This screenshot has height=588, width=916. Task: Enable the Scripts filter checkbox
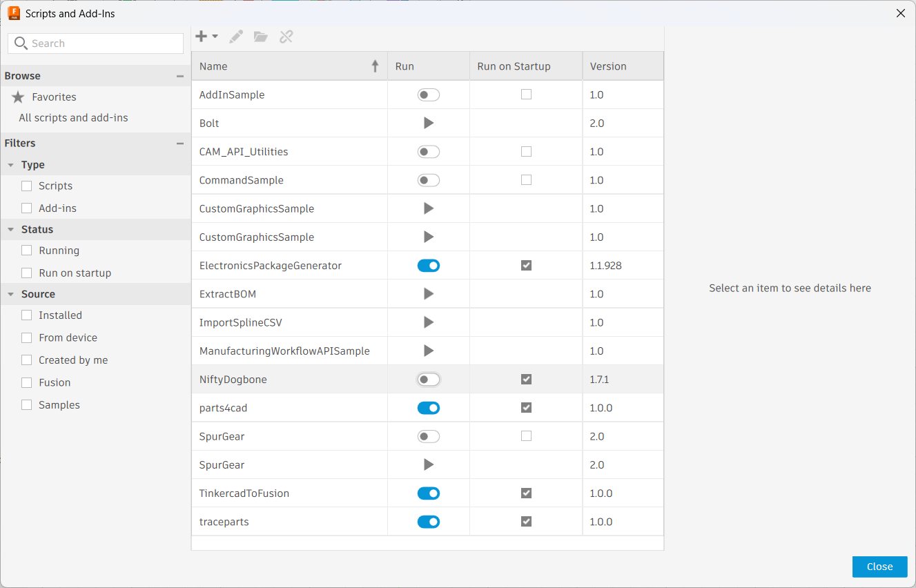coord(27,186)
